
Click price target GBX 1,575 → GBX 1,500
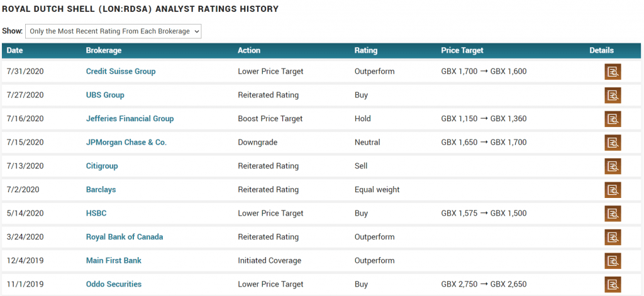(484, 214)
